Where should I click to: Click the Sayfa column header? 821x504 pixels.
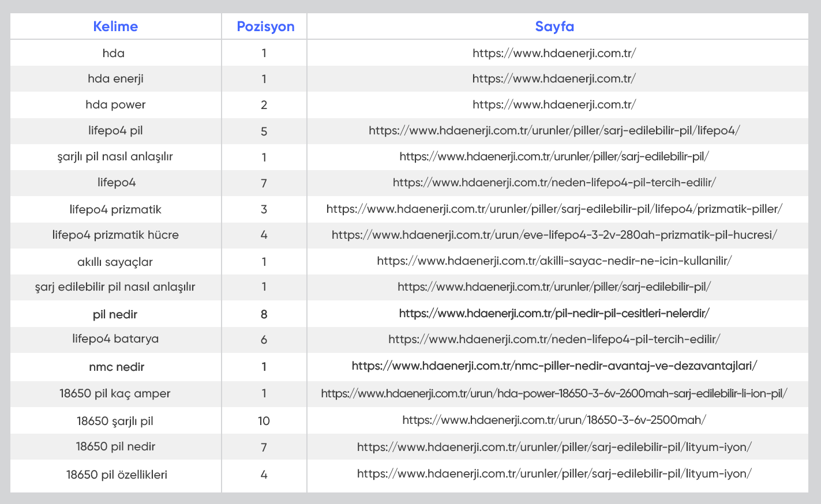click(554, 27)
